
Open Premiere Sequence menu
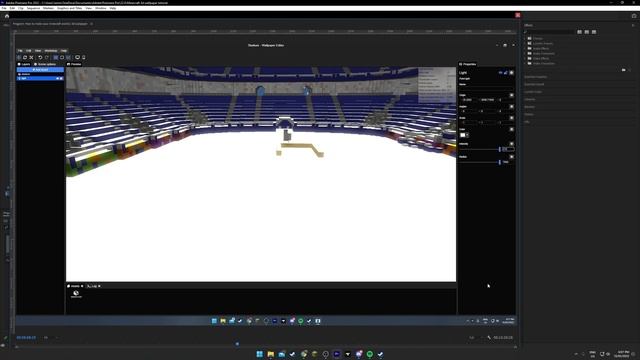coord(33,8)
